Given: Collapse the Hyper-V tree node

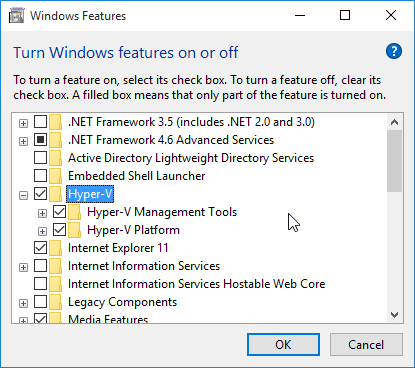Looking at the screenshot, I should pos(23,196).
